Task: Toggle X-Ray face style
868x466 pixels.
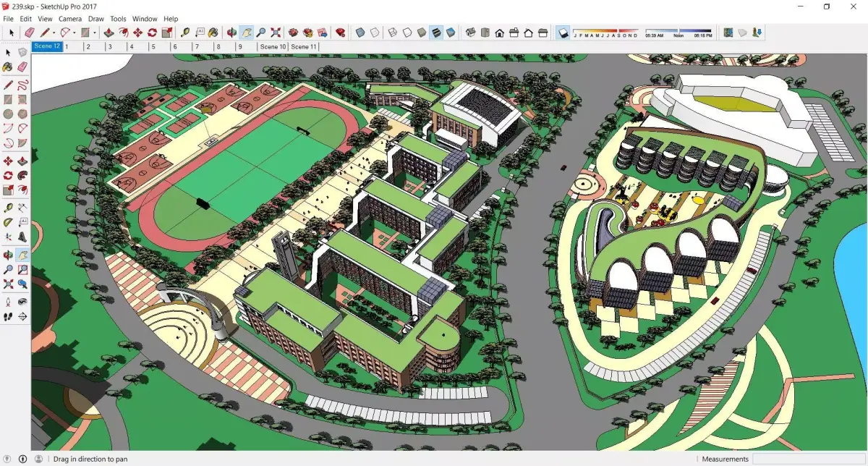Action: point(359,33)
